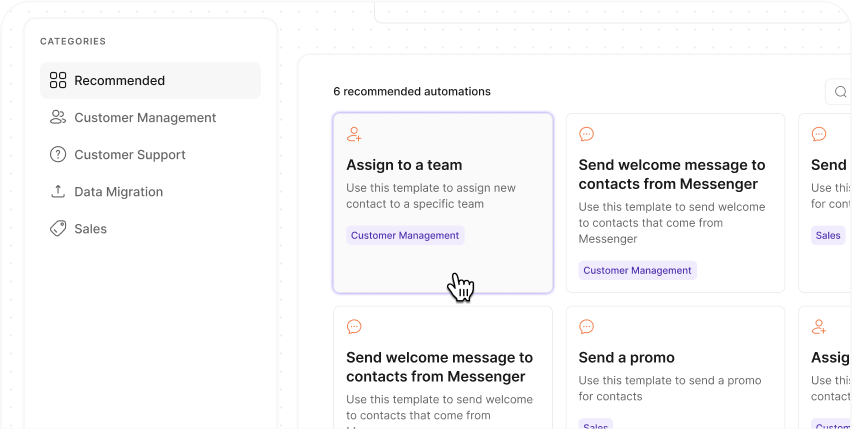Click add-user icon on cut-off bottom-right card
The image size is (852, 429).
point(819,326)
